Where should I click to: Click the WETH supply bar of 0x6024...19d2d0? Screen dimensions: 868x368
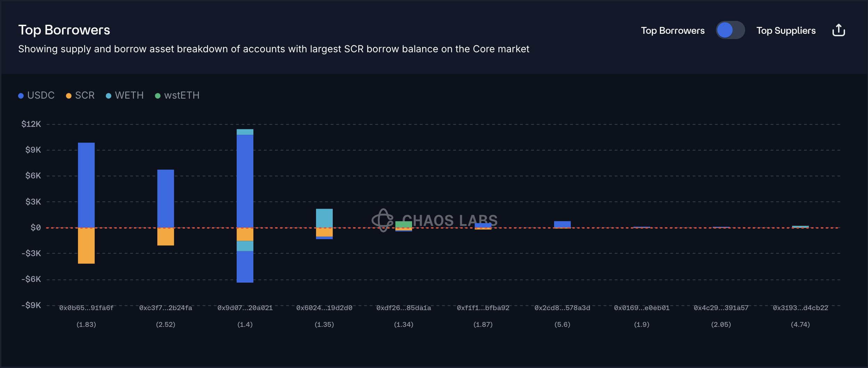point(324,218)
